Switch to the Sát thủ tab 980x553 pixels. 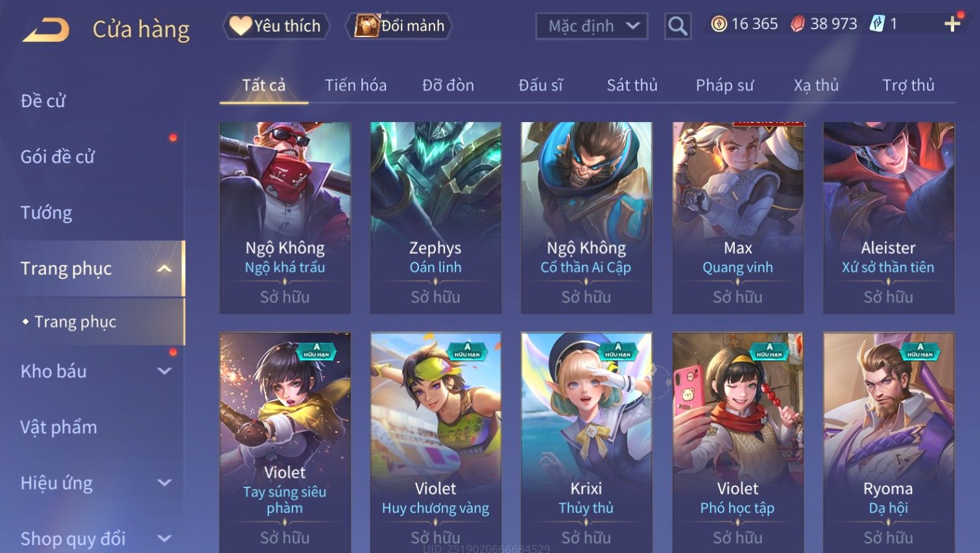[x=632, y=85]
